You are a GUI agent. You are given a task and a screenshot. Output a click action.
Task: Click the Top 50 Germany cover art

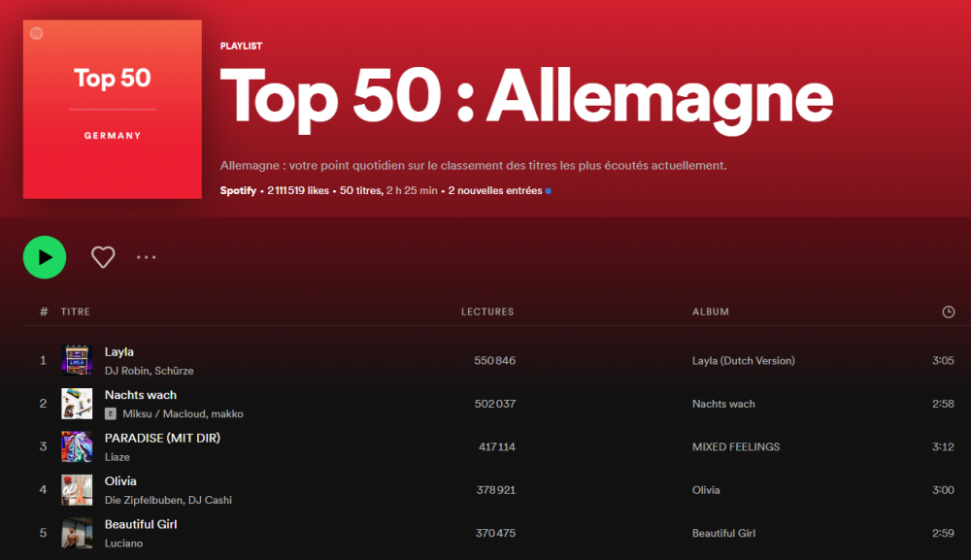pos(113,110)
